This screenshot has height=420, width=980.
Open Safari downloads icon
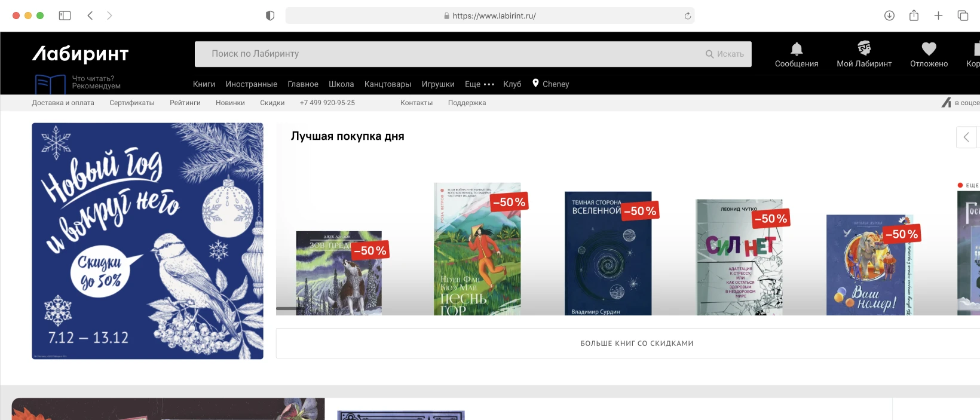(x=889, y=16)
